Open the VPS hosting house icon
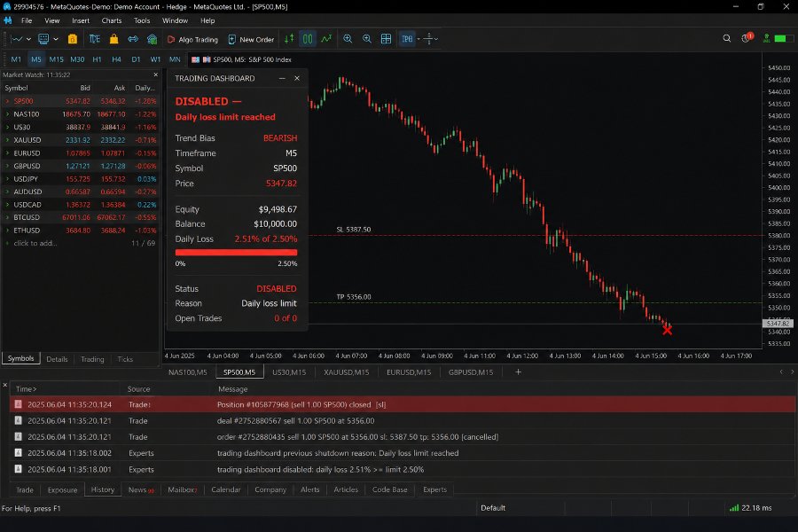The height and width of the screenshot is (532, 798). (152, 39)
